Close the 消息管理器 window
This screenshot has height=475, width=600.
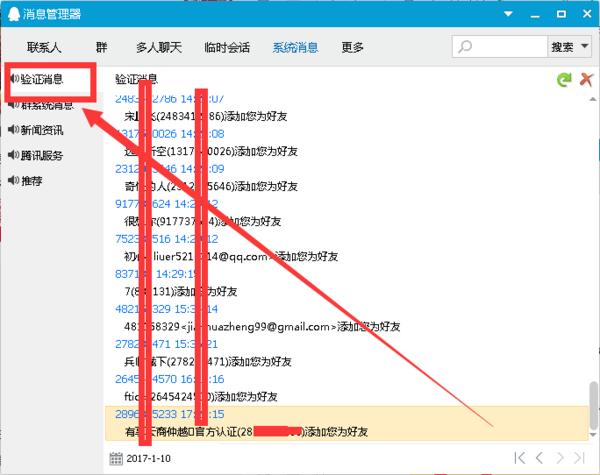point(587,14)
